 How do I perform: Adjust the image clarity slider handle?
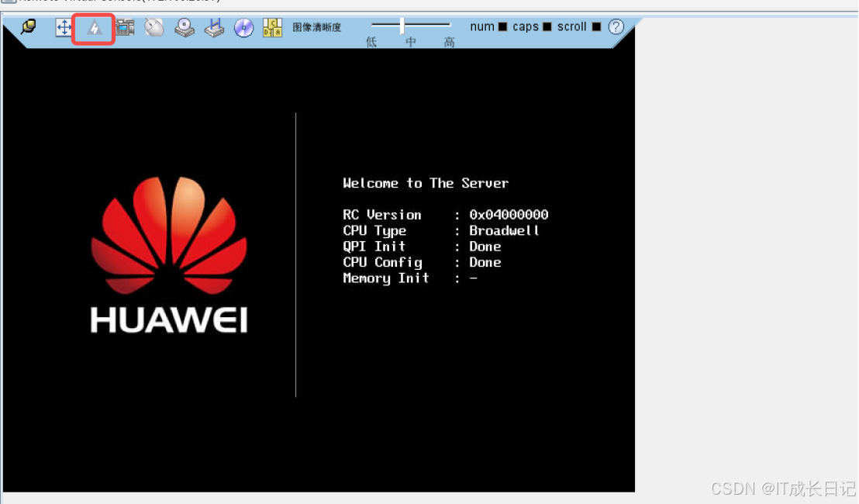coord(402,25)
